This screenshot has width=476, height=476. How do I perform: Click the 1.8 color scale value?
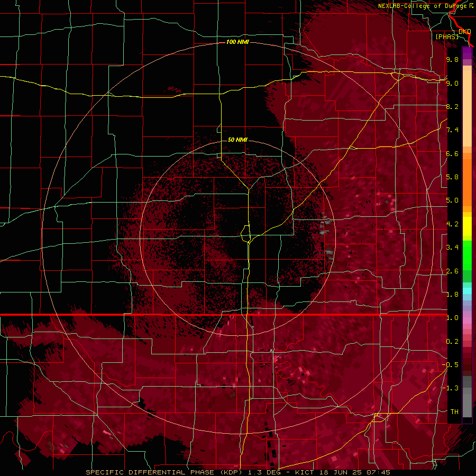point(452,295)
